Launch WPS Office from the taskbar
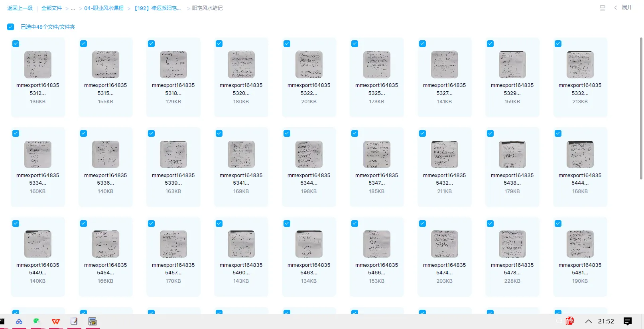The image size is (644, 329). [56, 321]
